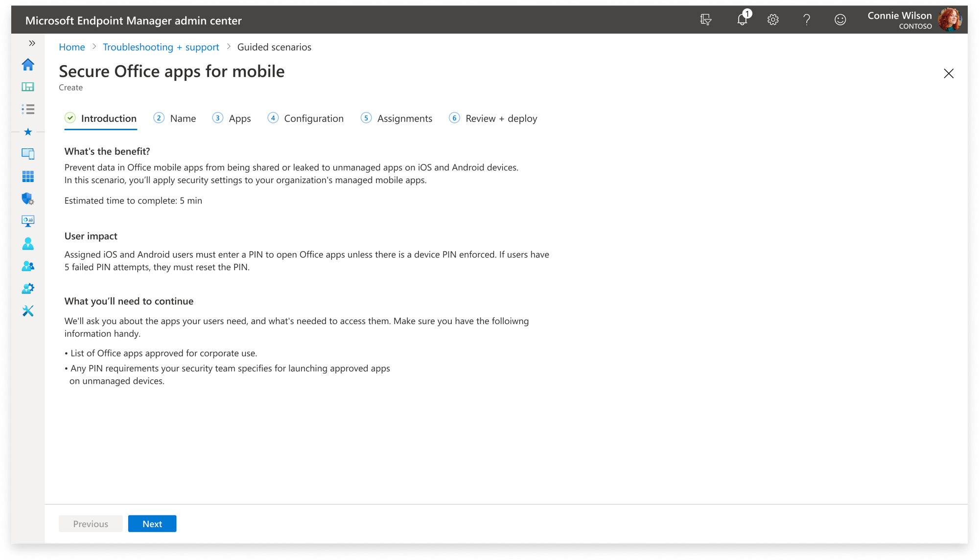979x560 pixels.
Task: Switch to the Configuration step
Action: [313, 118]
